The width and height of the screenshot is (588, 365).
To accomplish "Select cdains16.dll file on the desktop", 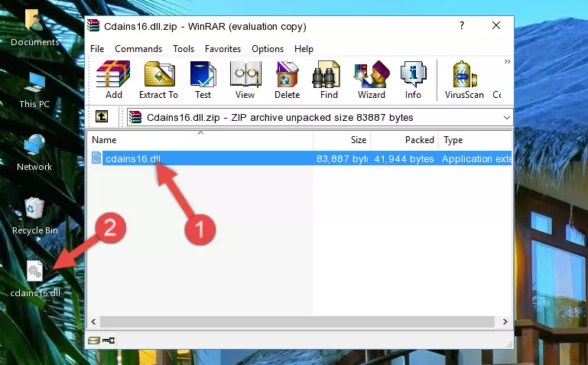I will point(35,279).
